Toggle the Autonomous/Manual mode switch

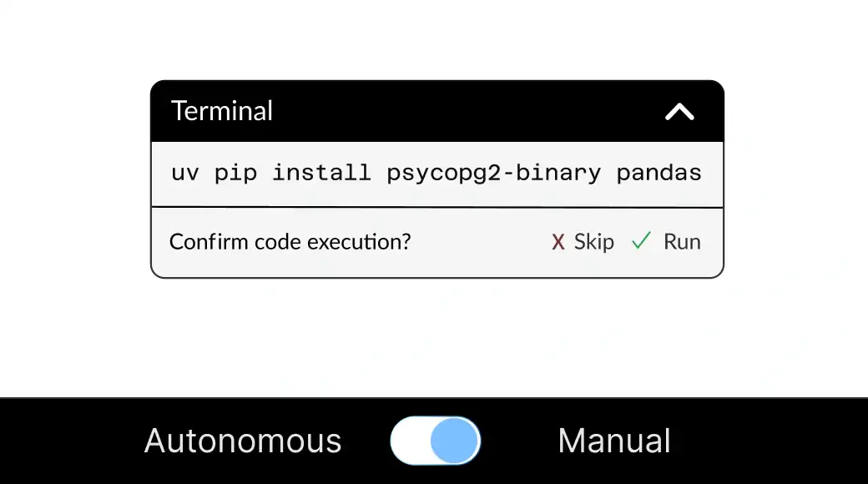435,441
